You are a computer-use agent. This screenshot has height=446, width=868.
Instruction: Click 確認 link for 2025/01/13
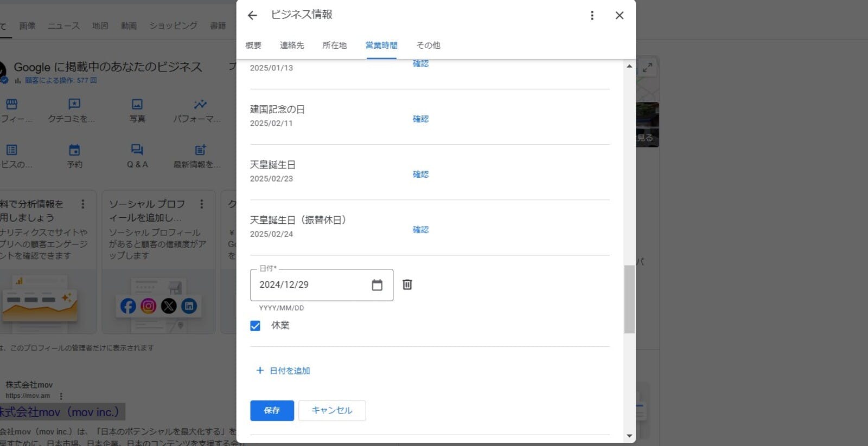tap(420, 63)
